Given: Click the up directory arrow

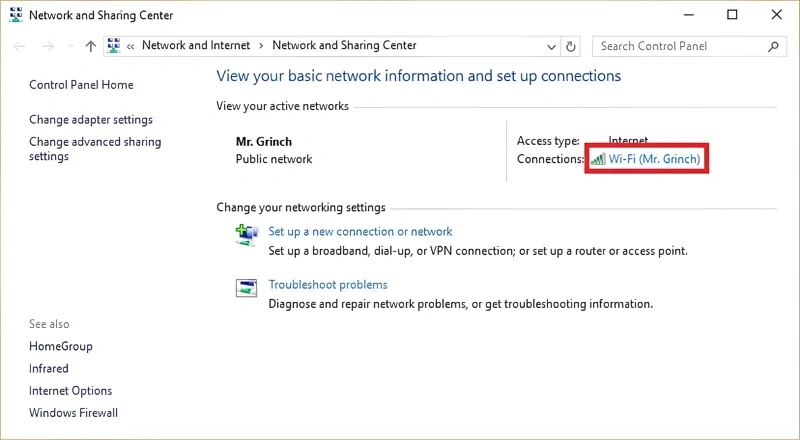Looking at the screenshot, I should pos(91,46).
